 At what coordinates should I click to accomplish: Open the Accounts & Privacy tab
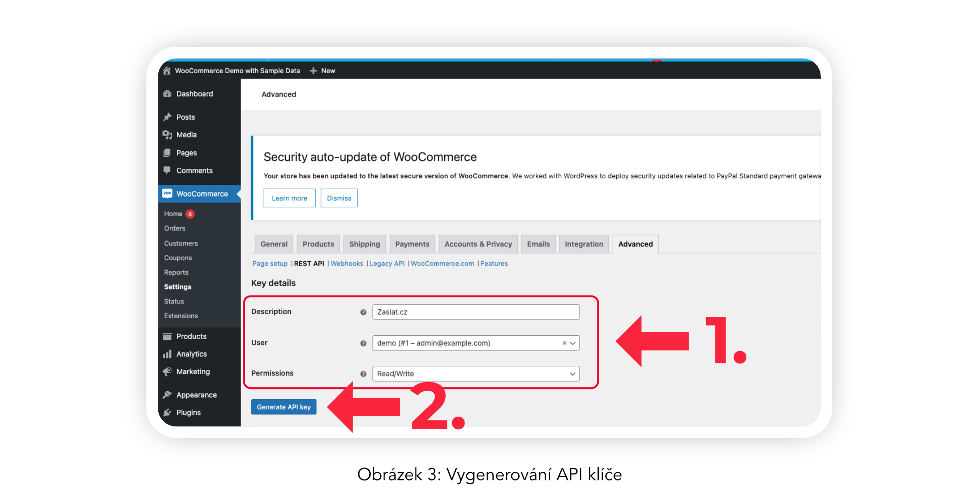click(x=478, y=244)
